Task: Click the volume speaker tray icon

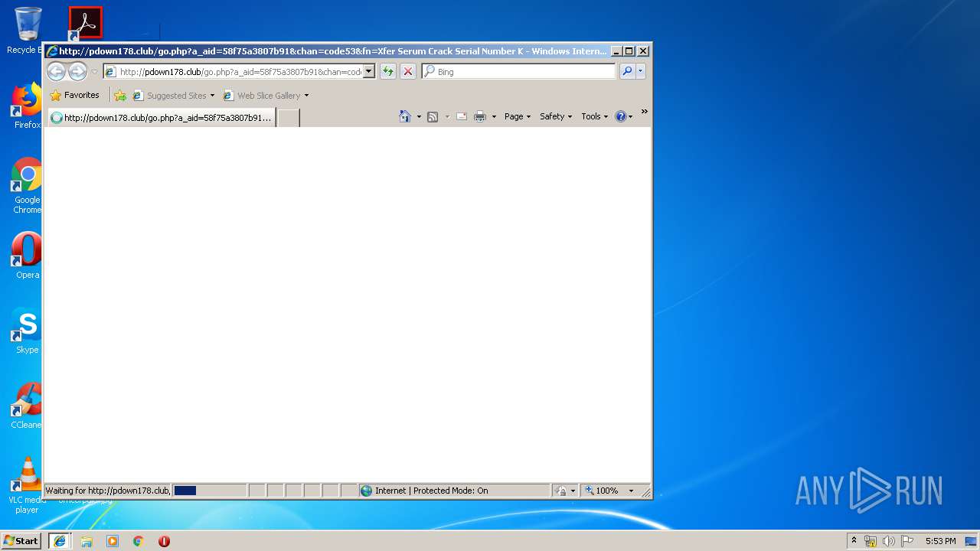Action: pyautogui.click(x=889, y=541)
